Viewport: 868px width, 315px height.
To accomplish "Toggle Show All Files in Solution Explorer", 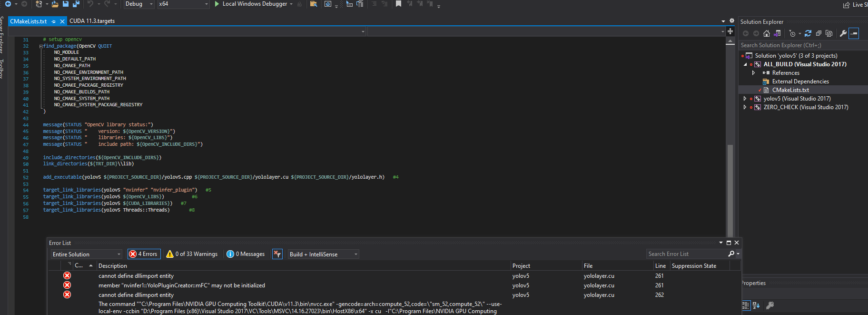I will pyautogui.click(x=829, y=33).
